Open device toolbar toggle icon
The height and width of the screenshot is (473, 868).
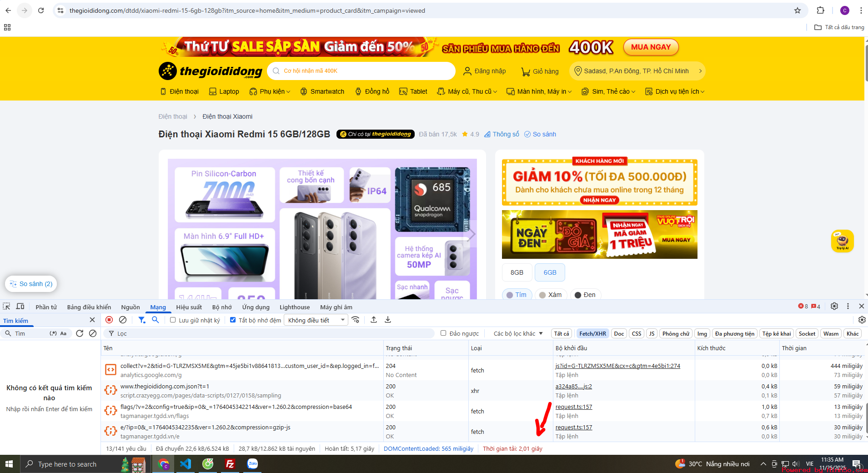(x=20, y=307)
